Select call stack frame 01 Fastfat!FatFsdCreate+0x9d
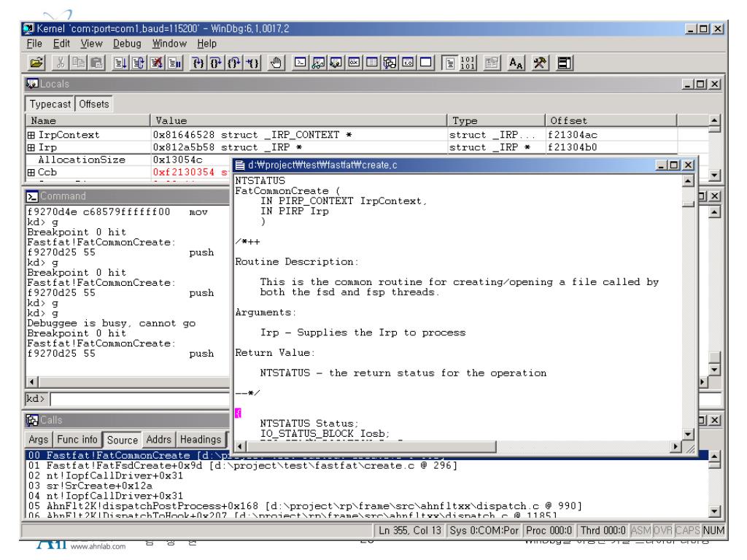747x560 pixels. [x=242, y=465]
